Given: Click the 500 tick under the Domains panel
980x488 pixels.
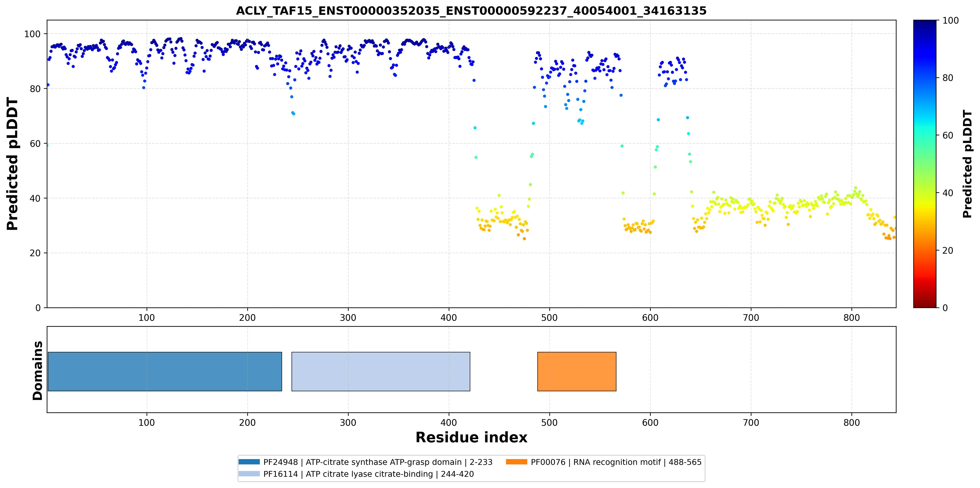Looking at the screenshot, I should (x=549, y=423).
